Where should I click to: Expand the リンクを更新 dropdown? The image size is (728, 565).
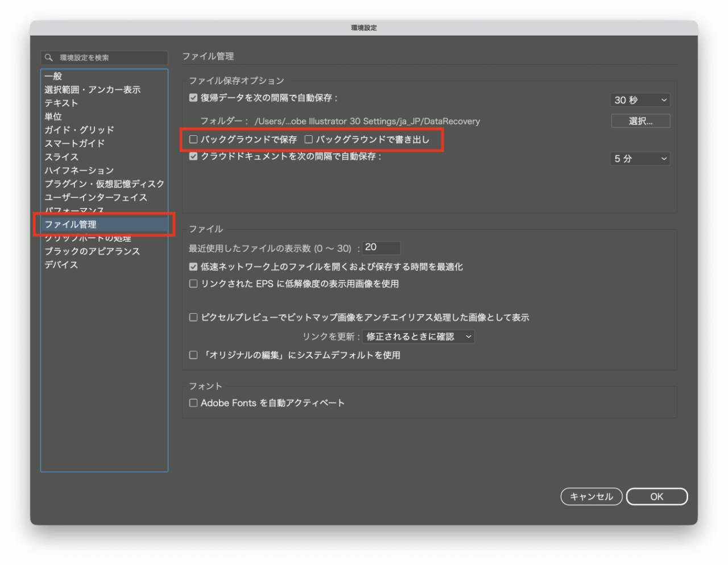(x=418, y=336)
